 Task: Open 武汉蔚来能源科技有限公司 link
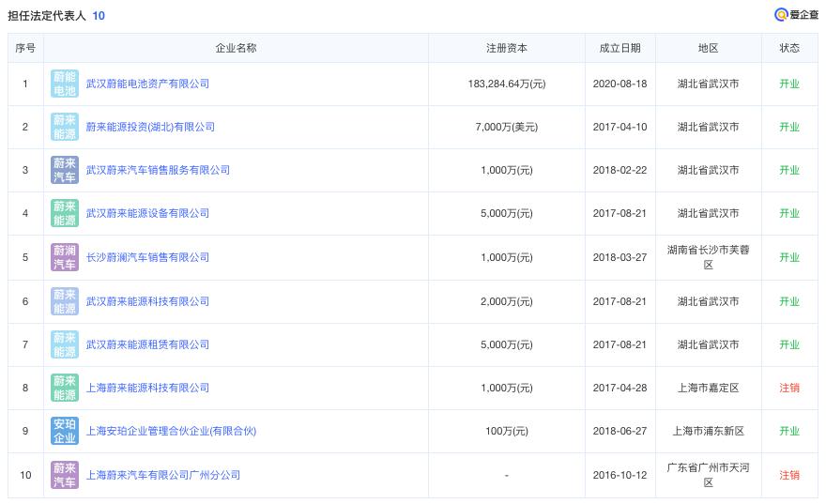point(147,301)
